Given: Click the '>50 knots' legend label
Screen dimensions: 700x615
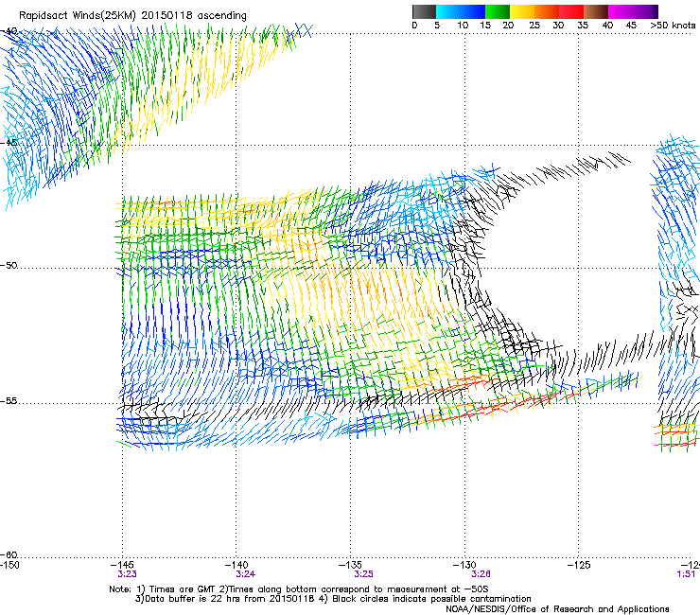Looking at the screenshot, I should tap(673, 26).
